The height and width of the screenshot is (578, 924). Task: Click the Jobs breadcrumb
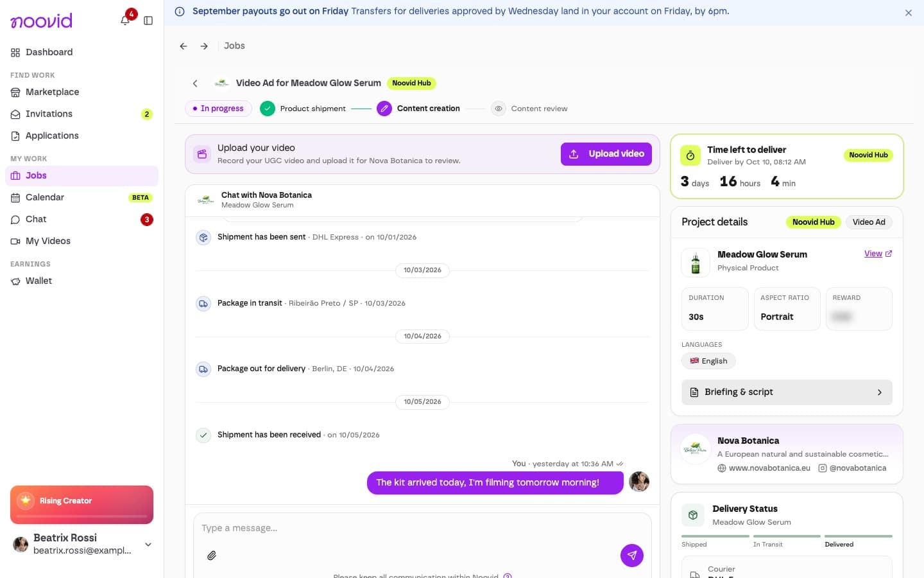[234, 46]
